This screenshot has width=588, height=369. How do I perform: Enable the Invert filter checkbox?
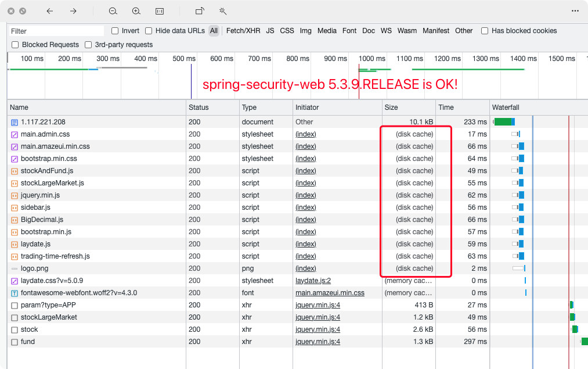pos(114,30)
